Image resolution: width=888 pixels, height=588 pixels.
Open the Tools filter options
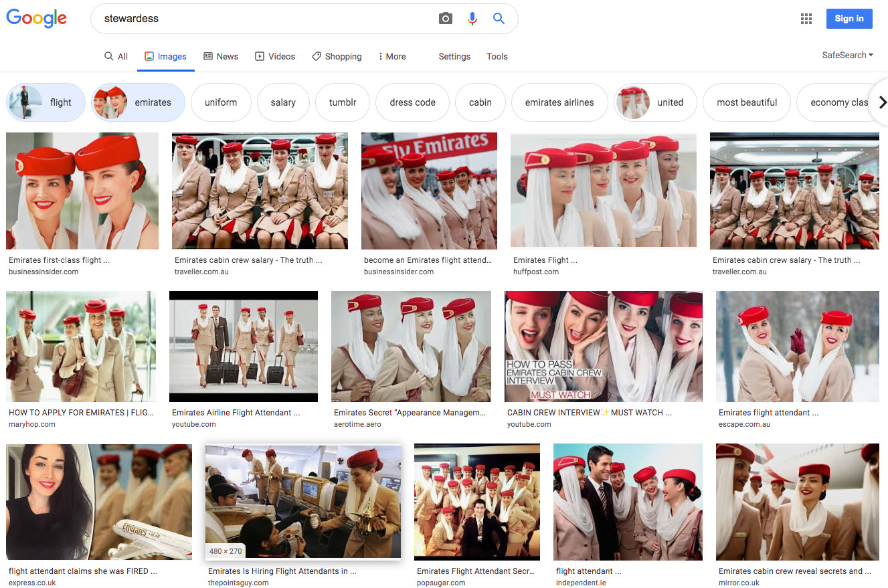(497, 57)
